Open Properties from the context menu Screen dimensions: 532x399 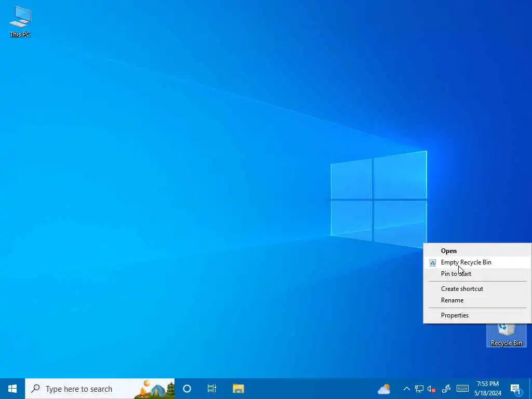pyautogui.click(x=477, y=315)
